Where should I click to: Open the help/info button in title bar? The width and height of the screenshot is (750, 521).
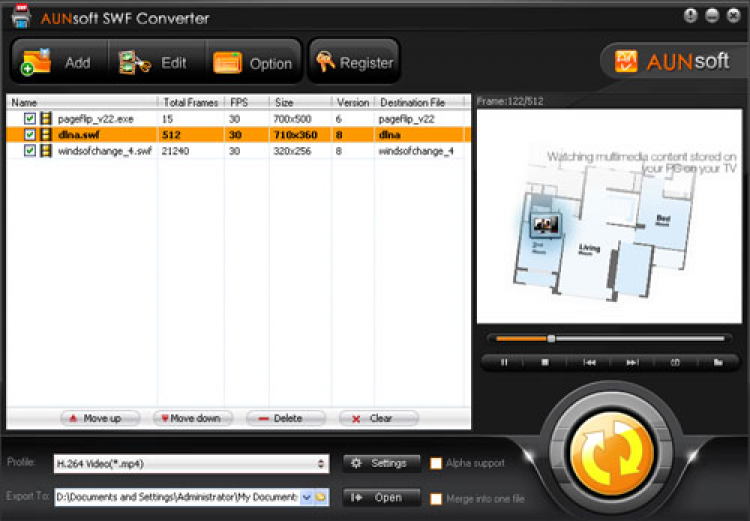691,16
